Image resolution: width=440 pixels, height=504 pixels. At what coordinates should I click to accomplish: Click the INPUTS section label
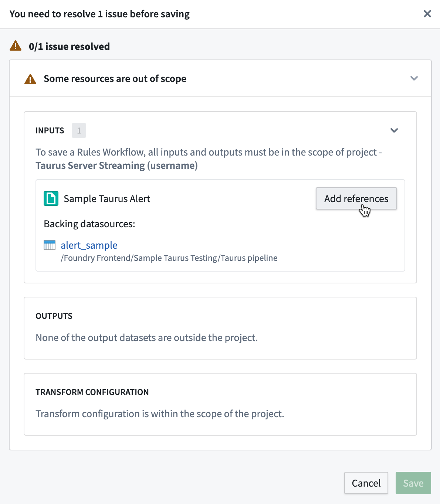(x=50, y=130)
